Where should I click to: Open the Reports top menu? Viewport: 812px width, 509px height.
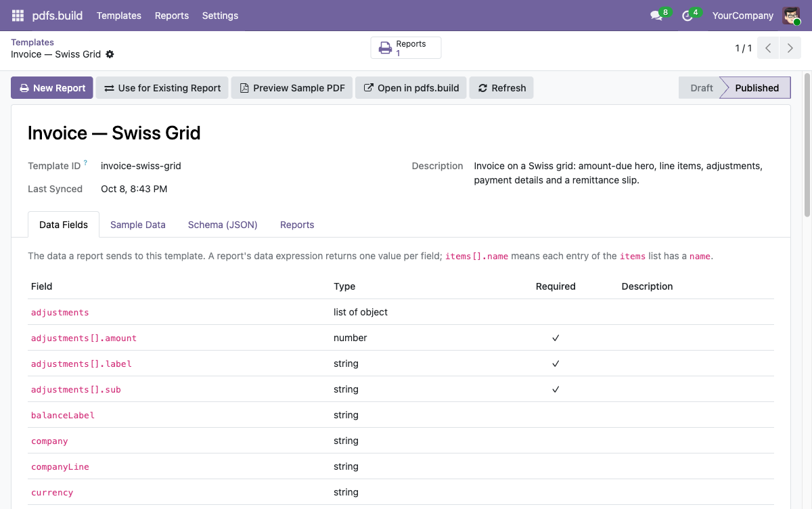172,16
